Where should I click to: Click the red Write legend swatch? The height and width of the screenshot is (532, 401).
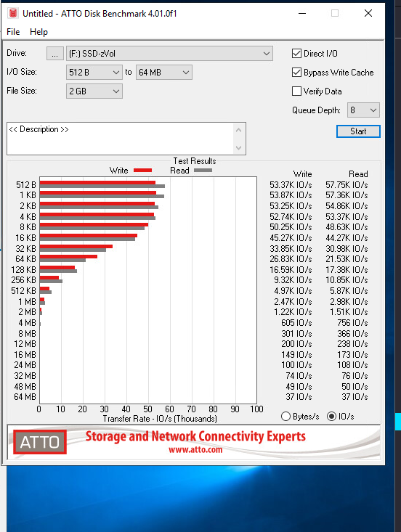142,171
